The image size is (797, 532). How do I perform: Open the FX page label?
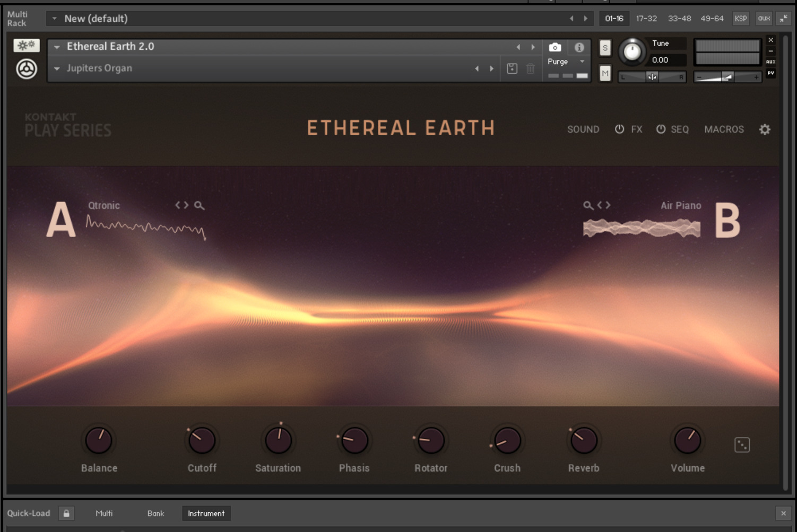click(x=637, y=129)
